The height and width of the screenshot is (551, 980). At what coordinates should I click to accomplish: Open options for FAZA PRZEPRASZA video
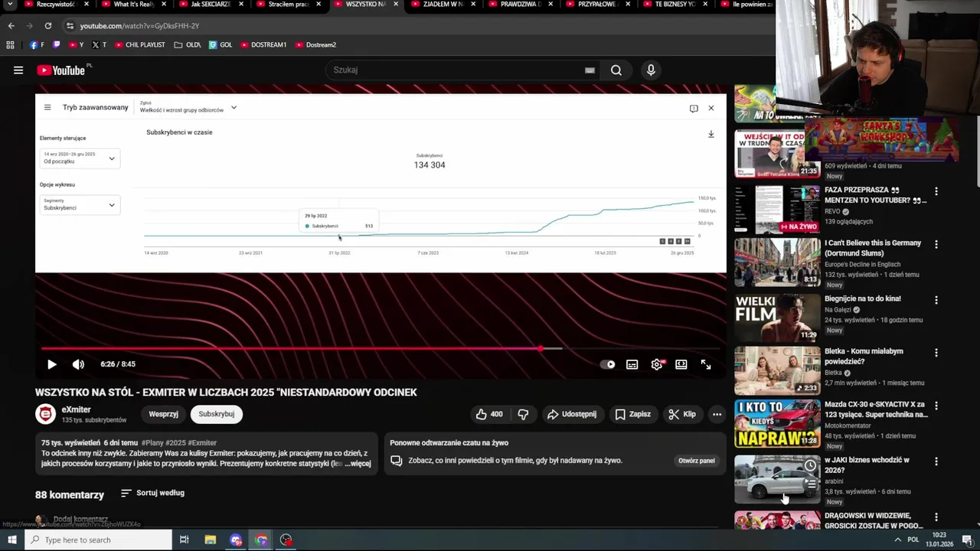[936, 191]
